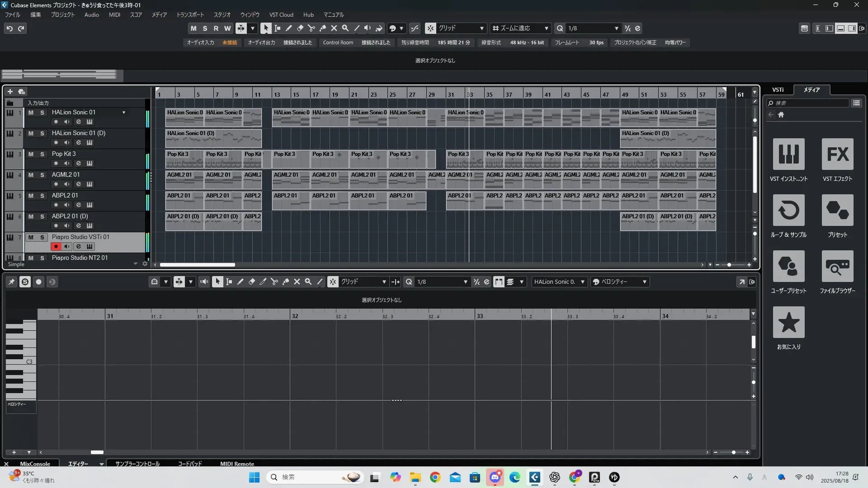The width and height of the screenshot is (868, 488).
Task: Solo the AGML2 01 track
Action: coord(42,175)
